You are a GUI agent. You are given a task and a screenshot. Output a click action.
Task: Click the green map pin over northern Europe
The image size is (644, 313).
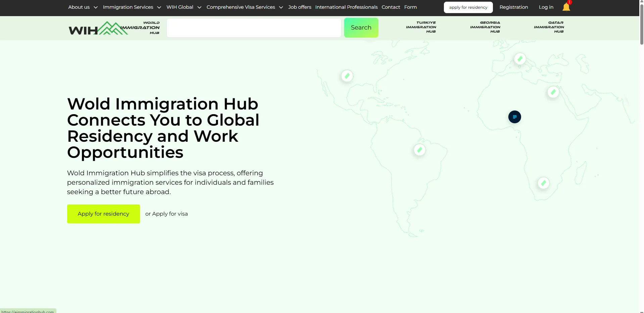click(x=520, y=59)
